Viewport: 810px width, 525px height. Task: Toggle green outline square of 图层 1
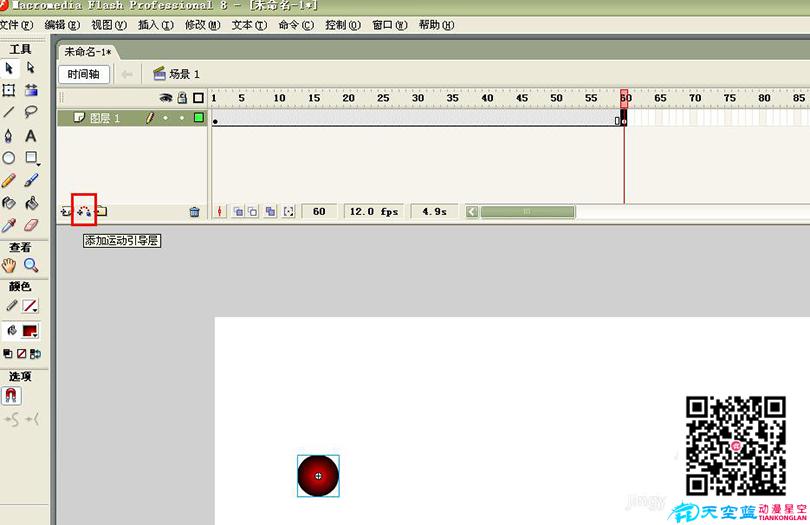point(198,118)
